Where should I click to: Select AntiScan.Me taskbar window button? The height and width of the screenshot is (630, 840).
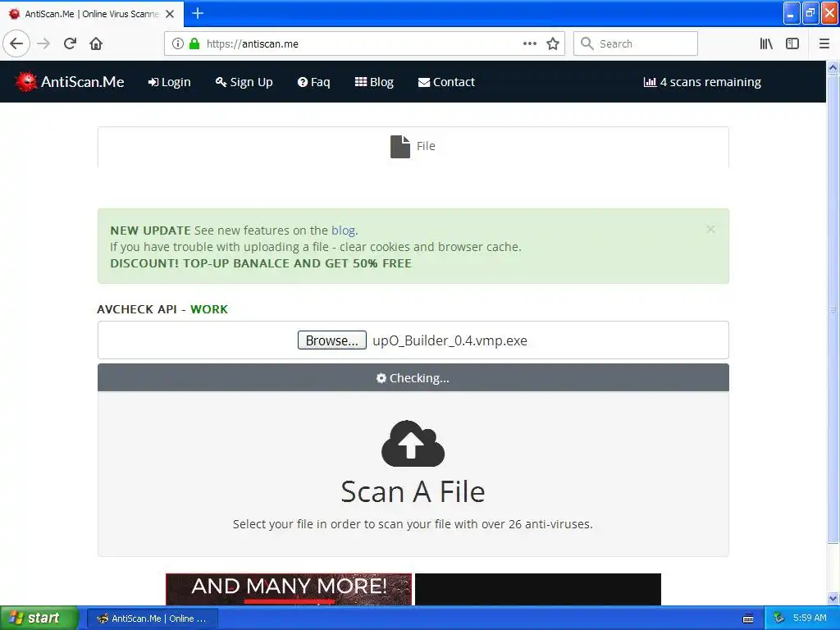[152, 619]
